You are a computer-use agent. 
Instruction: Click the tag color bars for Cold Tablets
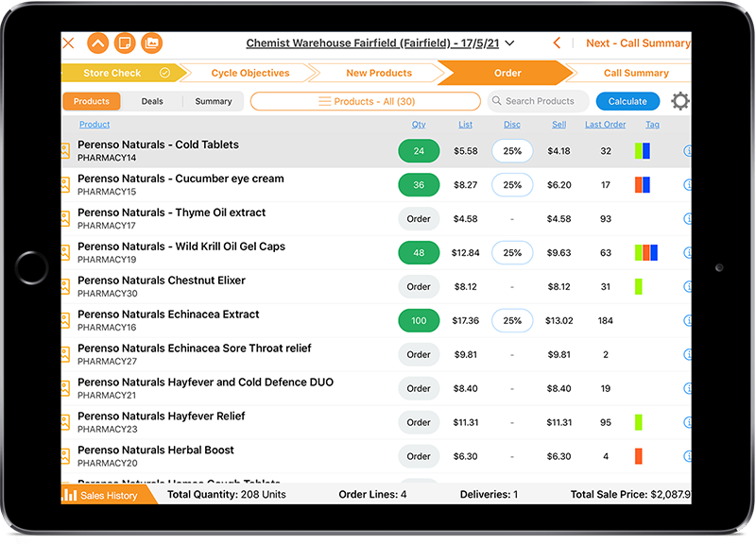point(643,151)
